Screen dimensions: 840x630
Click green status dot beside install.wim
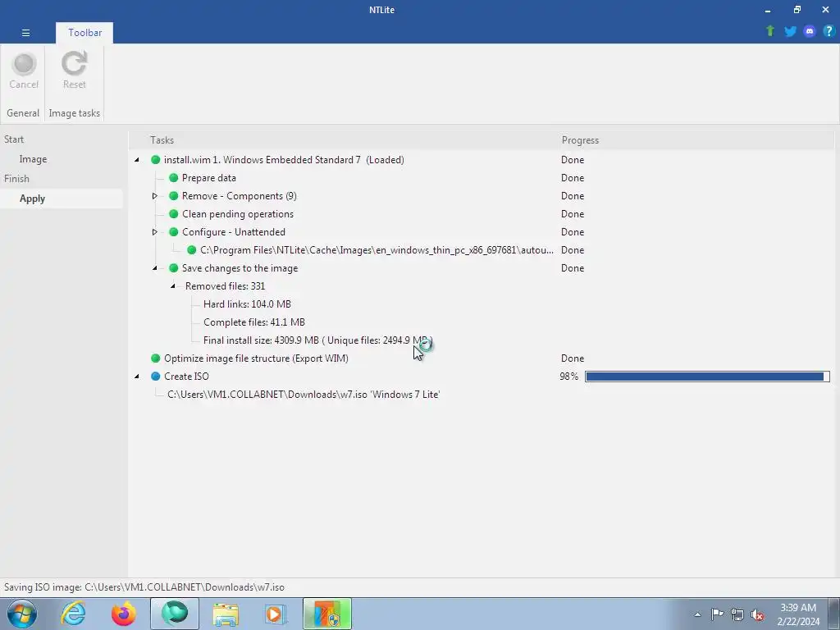(155, 160)
